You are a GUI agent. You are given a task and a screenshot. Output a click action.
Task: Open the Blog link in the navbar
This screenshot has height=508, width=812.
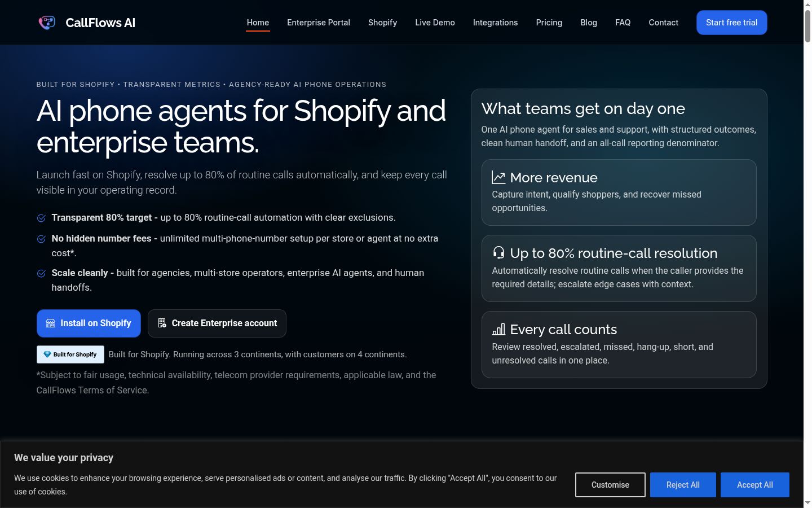click(589, 23)
